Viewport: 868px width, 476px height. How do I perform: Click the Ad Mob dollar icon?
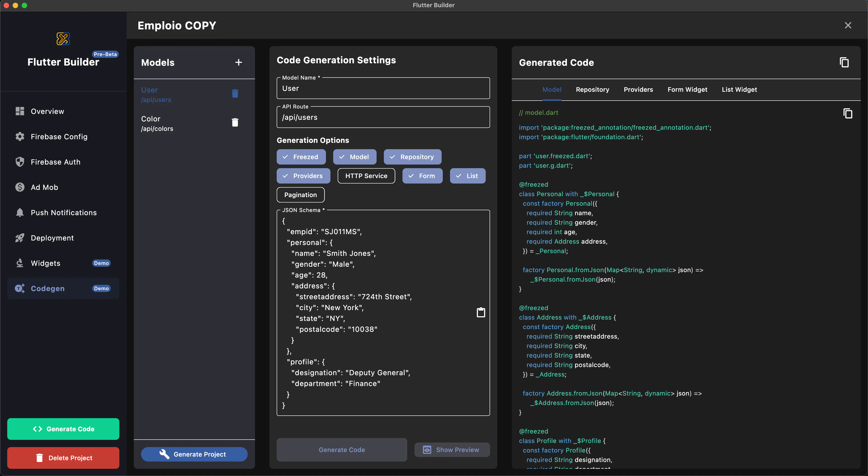click(x=20, y=187)
